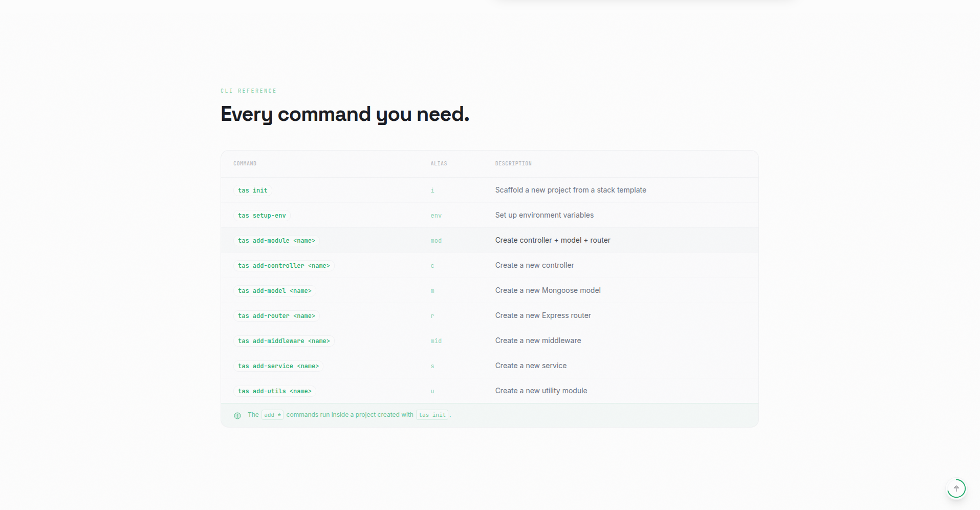980x510 pixels.
Task: Click the circular scroll progress ring
Action: pos(956,488)
